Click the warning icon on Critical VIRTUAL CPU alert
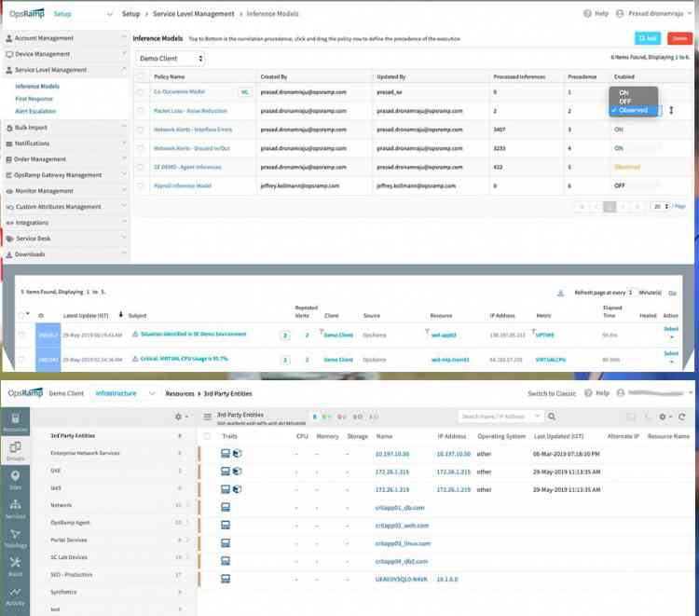The image size is (699, 616). tap(135, 359)
